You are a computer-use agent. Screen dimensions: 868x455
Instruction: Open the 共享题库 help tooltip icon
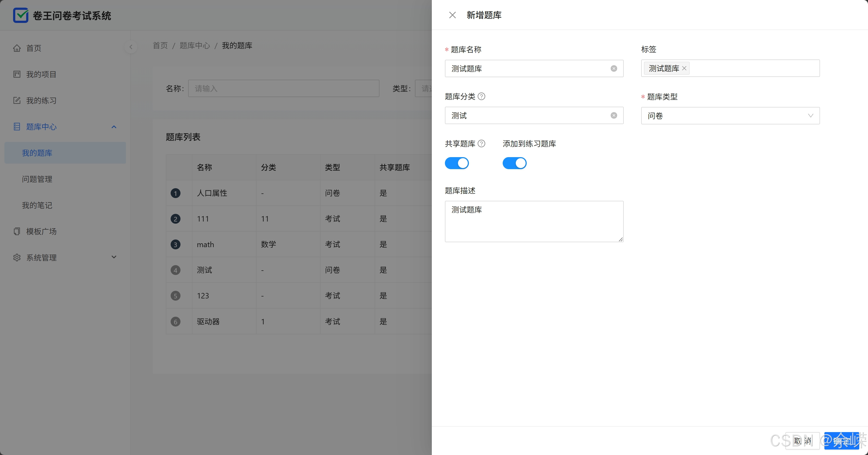click(x=481, y=144)
